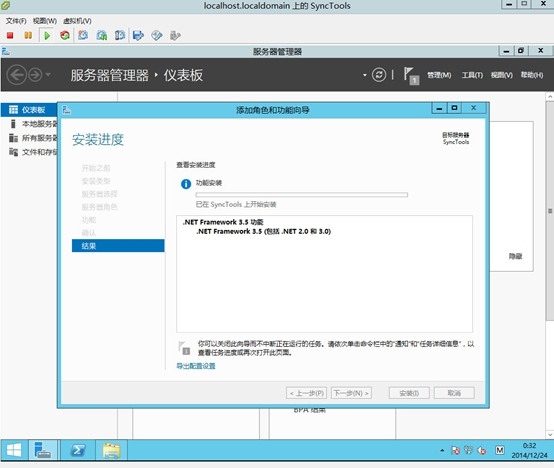Open Server Manager from the taskbar
This screenshot has height=468, width=554.
pos(43,450)
